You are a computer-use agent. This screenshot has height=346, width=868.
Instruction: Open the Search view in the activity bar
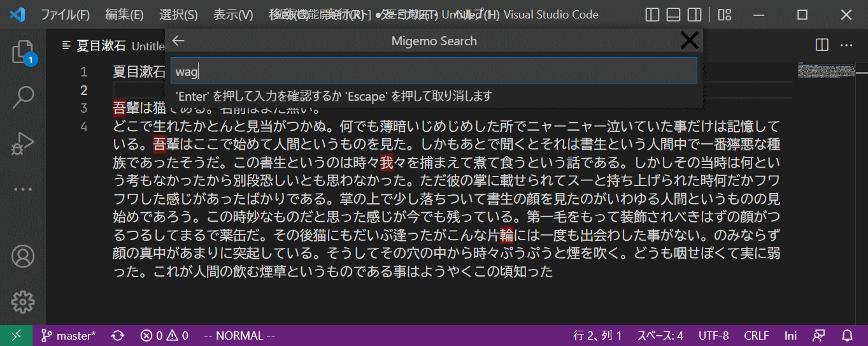tap(23, 97)
